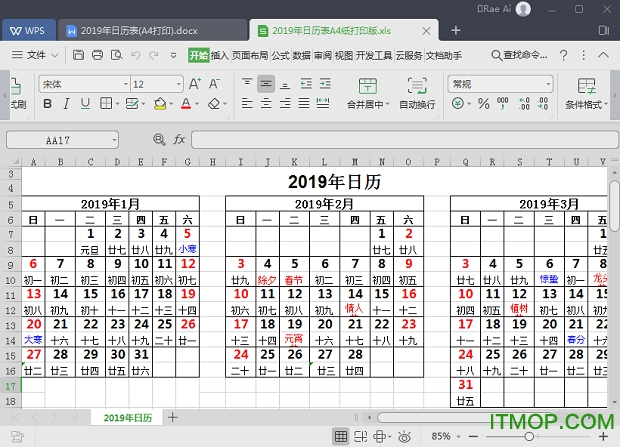Increase indent icon

pyautogui.click(x=325, y=84)
